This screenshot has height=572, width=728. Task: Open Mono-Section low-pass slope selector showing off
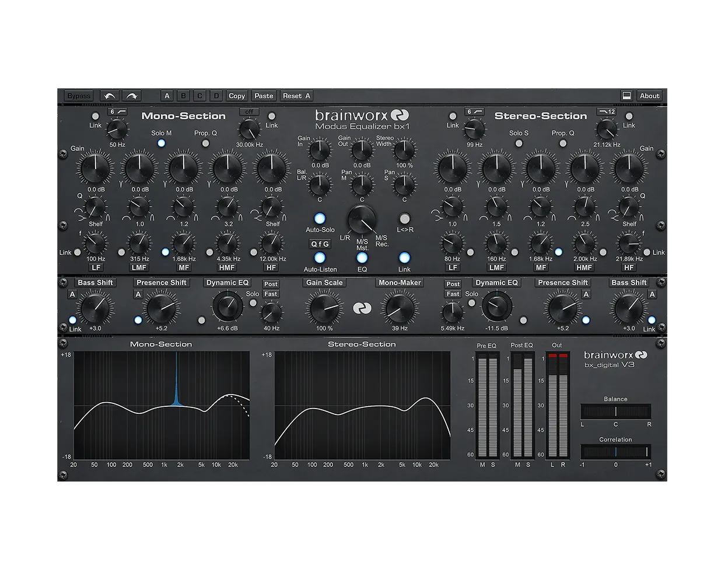point(249,111)
